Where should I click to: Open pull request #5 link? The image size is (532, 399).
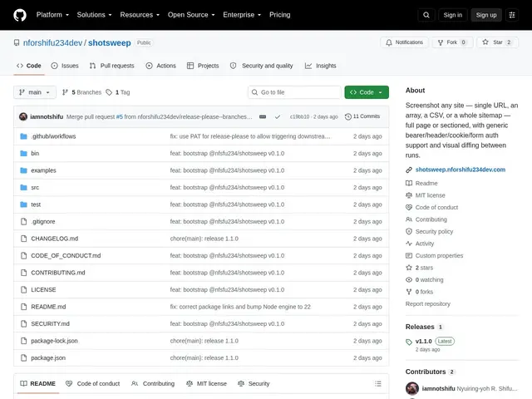point(120,116)
